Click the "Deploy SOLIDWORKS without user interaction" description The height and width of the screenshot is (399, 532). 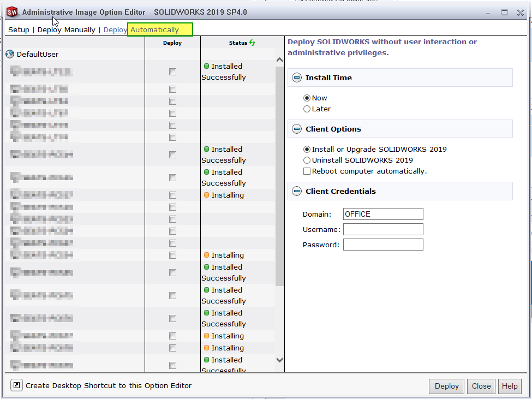pyautogui.click(x=382, y=47)
